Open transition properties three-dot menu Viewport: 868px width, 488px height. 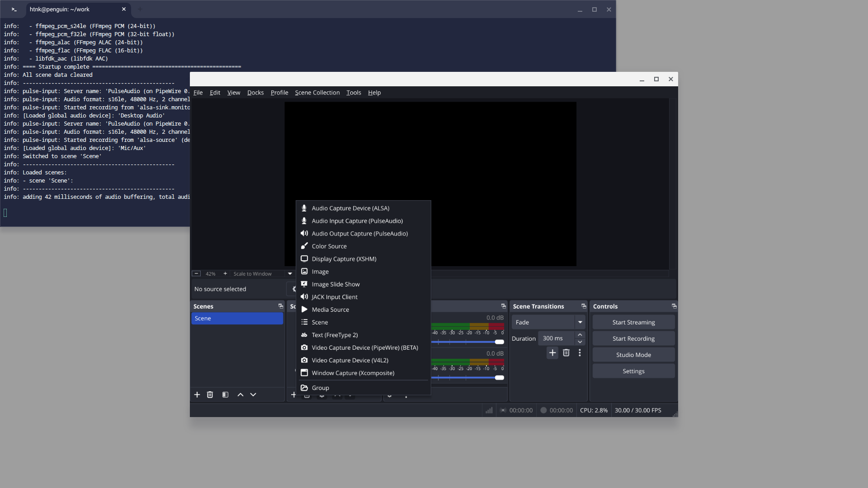click(x=580, y=353)
